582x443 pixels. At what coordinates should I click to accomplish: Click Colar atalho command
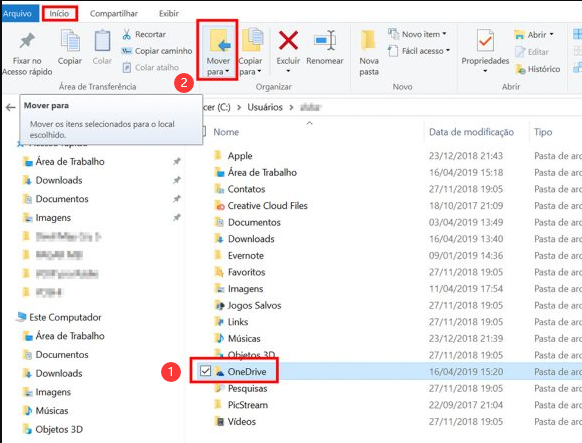pos(151,68)
